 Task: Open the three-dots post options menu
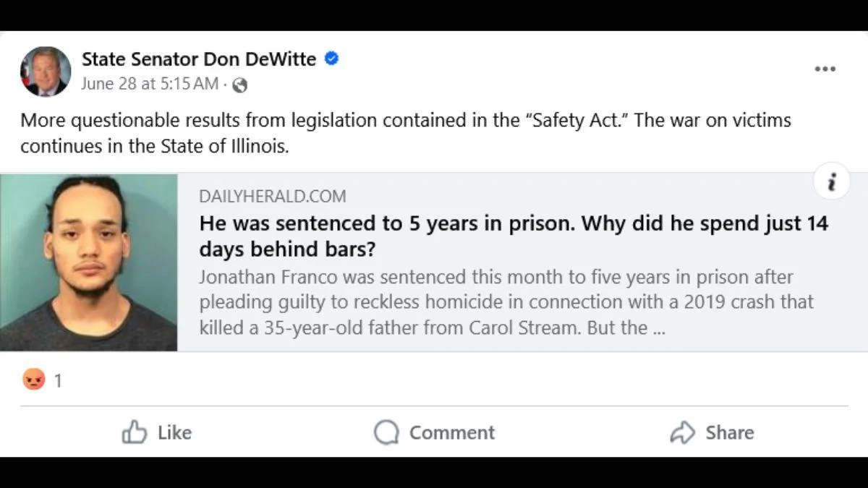tap(825, 69)
